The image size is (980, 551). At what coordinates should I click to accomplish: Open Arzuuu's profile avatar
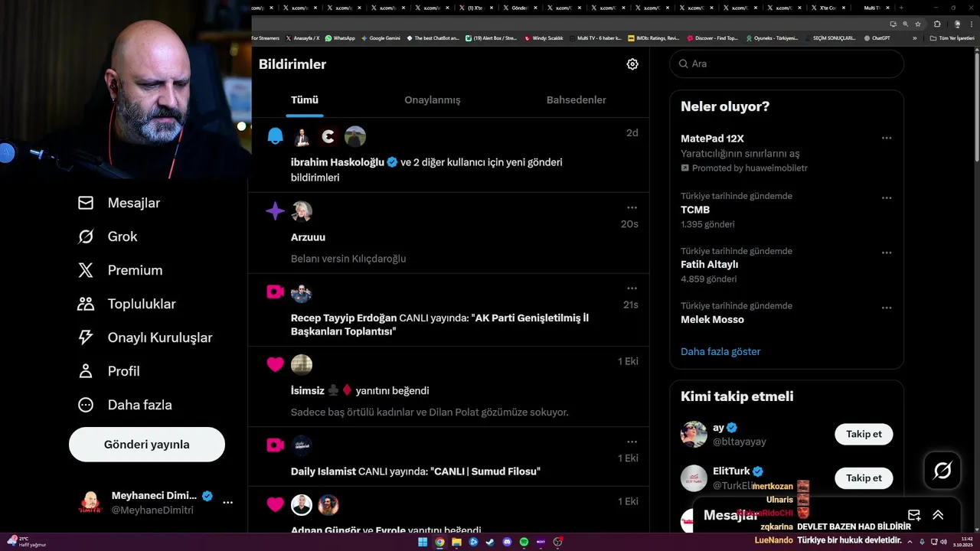(302, 211)
